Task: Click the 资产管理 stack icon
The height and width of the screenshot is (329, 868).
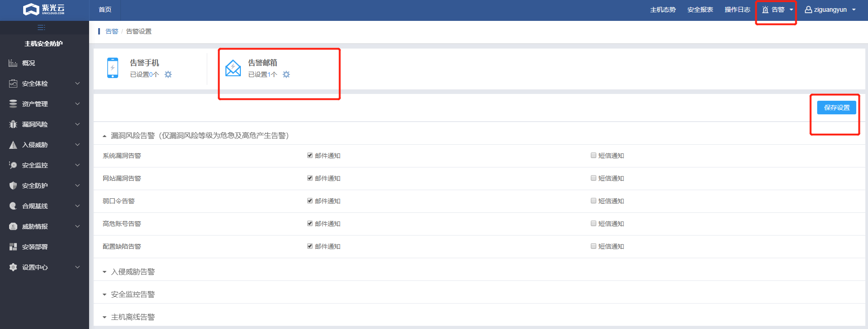Action: [x=13, y=104]
